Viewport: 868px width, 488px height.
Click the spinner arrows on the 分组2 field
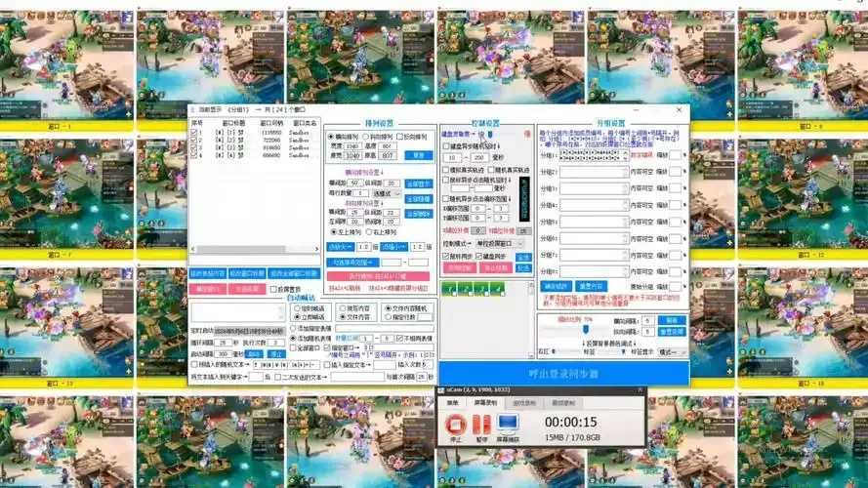[626, 172]
